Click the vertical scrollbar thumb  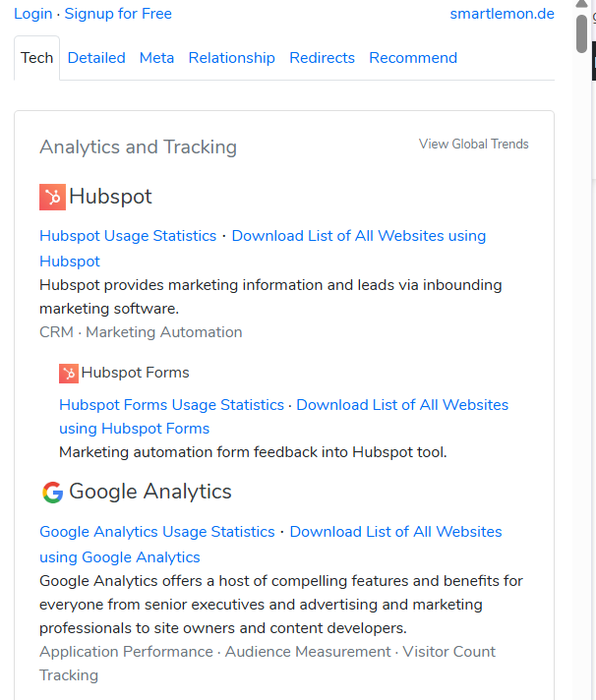click(x=581, y=34)
